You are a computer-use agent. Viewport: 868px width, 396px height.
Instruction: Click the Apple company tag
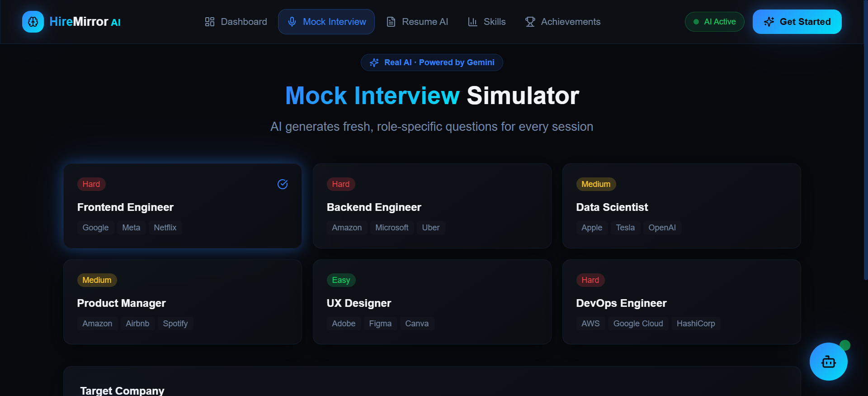point(592,228)
